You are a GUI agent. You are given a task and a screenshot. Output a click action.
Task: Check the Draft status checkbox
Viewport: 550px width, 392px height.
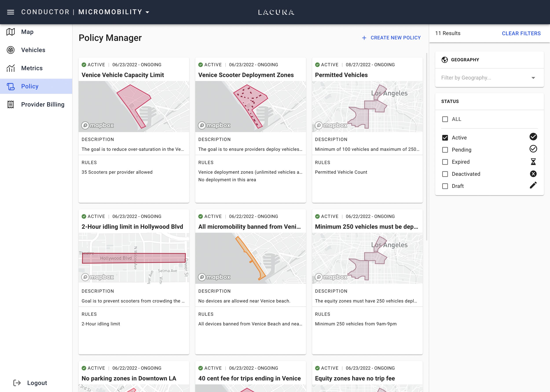(445, 186)
